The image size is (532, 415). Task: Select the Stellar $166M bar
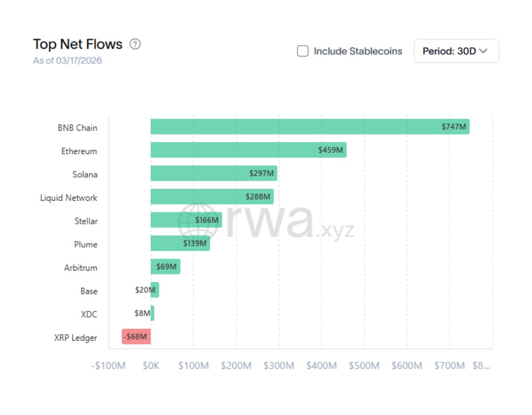[x=186, y=220]
